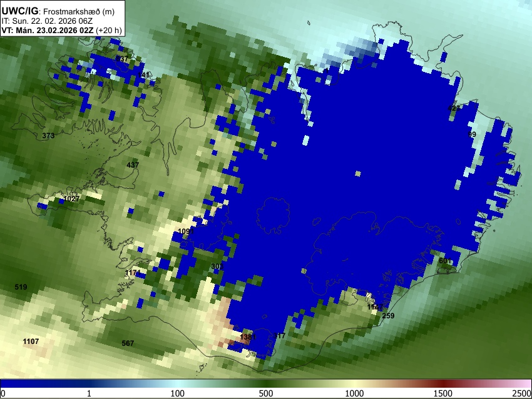Viewport: 532px width, 399px height.
Task: Click the map value label '601'
Action: pyautogui.click(x=445, y=261)
